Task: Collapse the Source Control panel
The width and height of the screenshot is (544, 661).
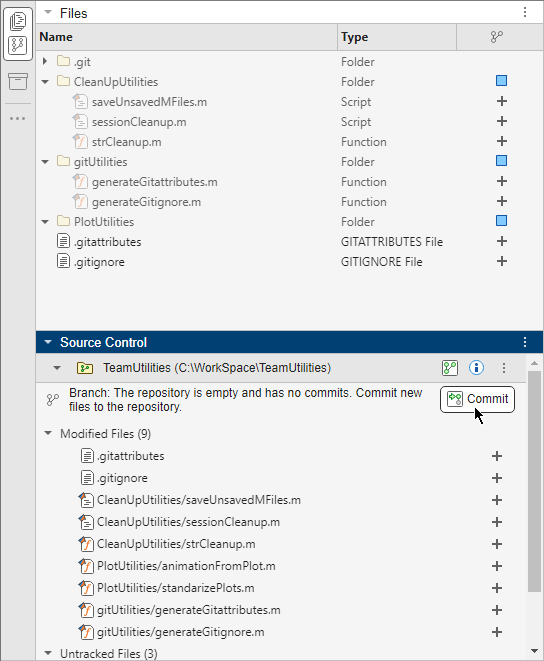Action: point(48,342)
